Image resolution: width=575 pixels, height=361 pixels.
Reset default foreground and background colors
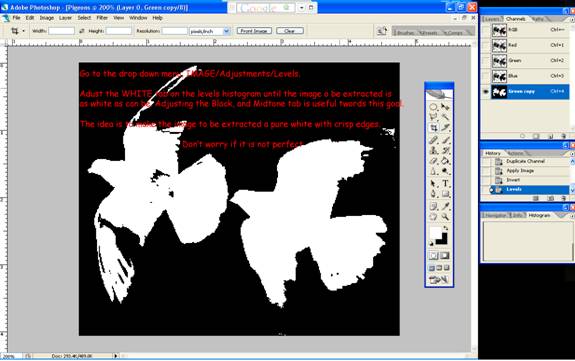click(431, 243)
